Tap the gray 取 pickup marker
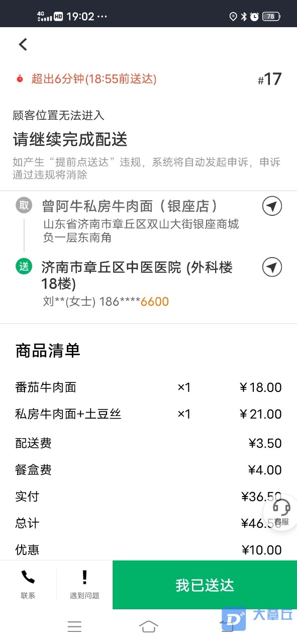The width and height of the screenshot is (297, 644). (24, 205)
